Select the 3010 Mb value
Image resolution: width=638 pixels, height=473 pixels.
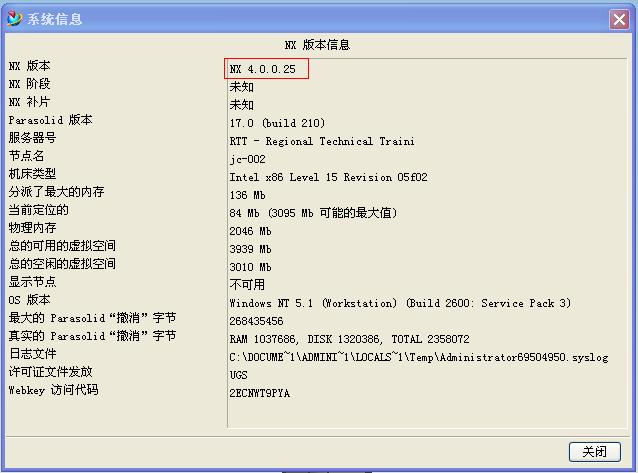[250, 267]
